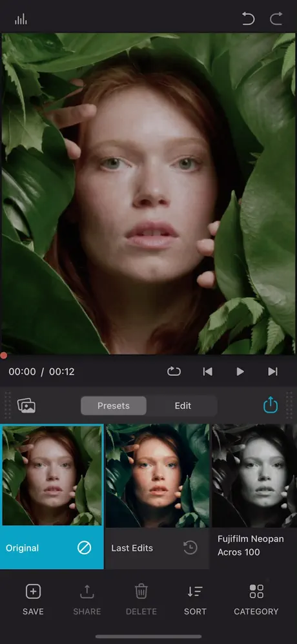297x644 pixels.
Task: Tap the main video preview image
Action: (148, 193)
